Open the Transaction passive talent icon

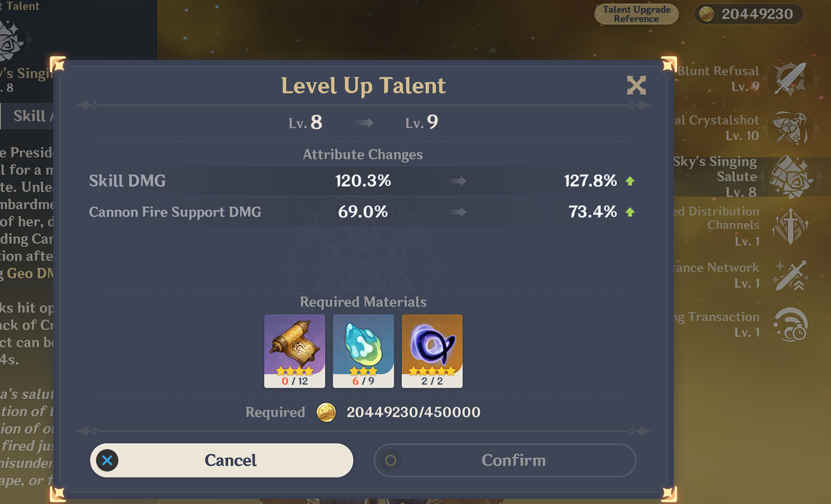point(791,325)
